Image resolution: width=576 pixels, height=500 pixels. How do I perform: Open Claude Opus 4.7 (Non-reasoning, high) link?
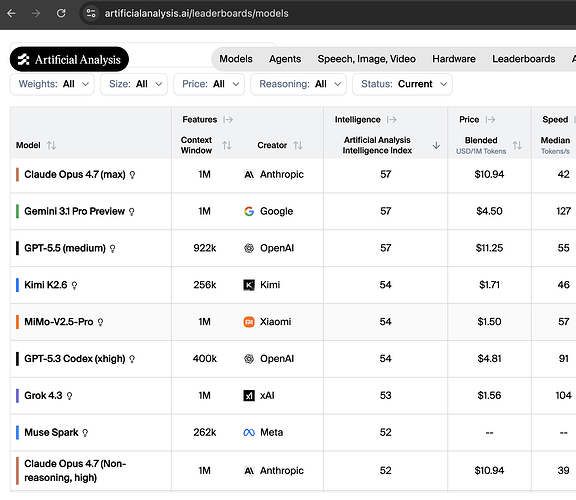75,471
